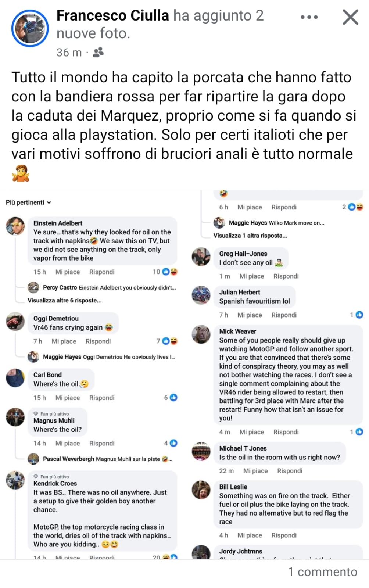Open Magnus Muhli's profile name link
Image resolution: width=369 pixels, height=588 pixels.
tap(54, 420)
